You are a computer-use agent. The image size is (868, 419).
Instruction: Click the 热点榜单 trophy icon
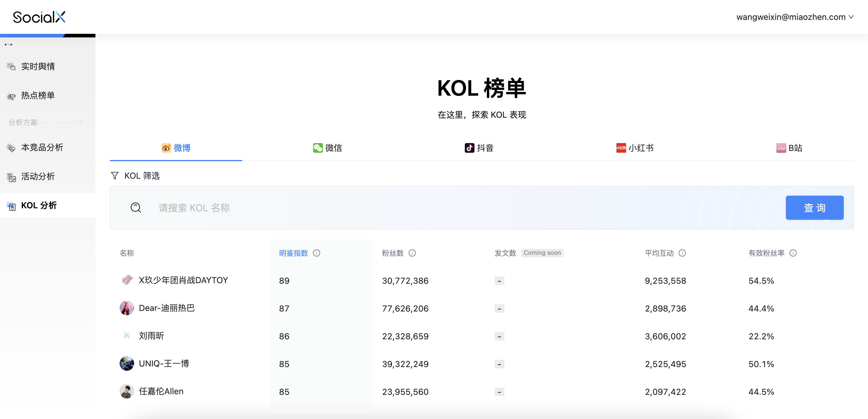[11, 96]
